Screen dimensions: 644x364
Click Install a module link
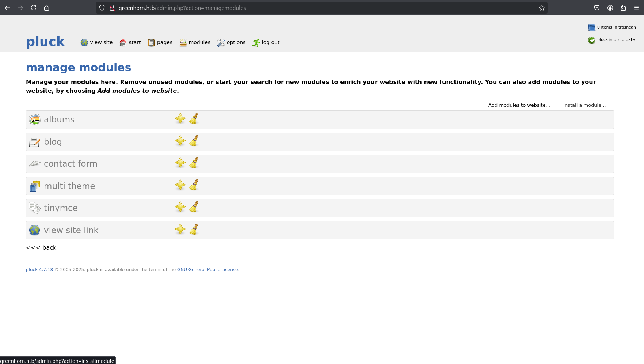(584, 105)
